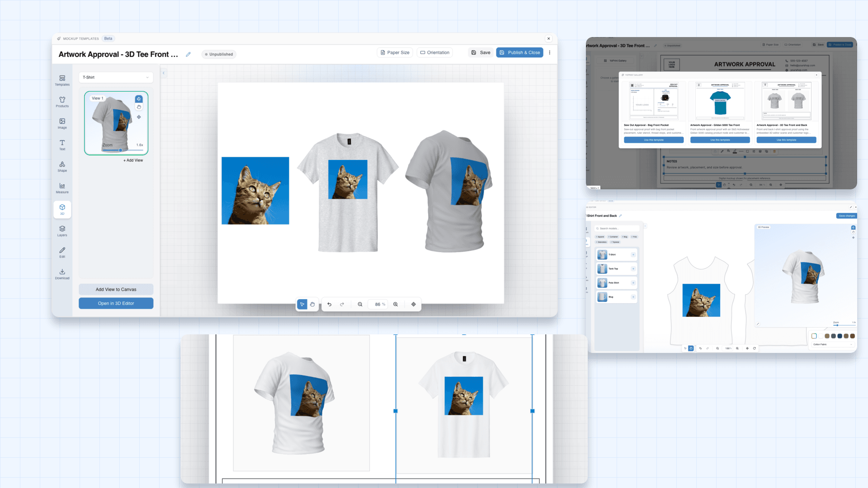Screen dimensions: 868x488
Task: Click Publish & Close button
Action: pyautogui.click(x=519, y=52)
